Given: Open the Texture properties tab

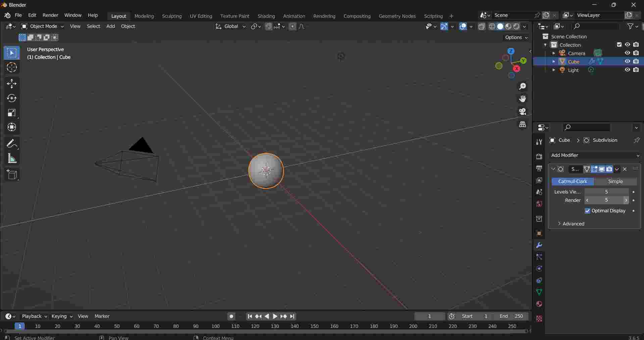Looking at the screenshot, I should [539, 318].
